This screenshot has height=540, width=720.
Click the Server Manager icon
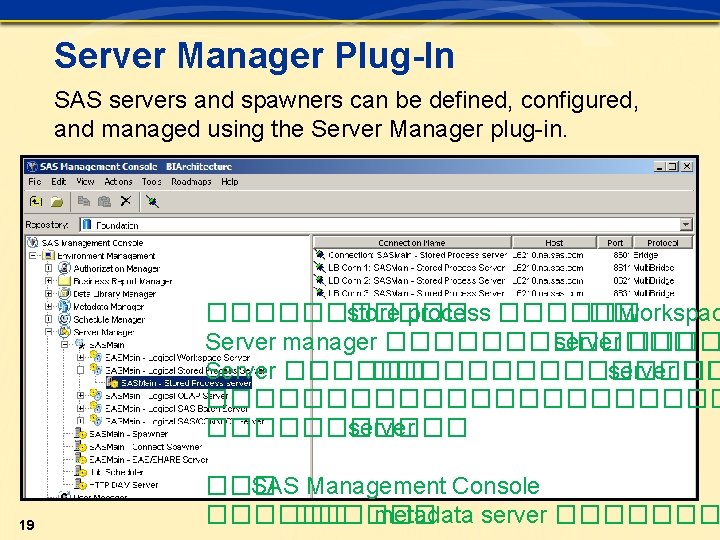[64, 332]
